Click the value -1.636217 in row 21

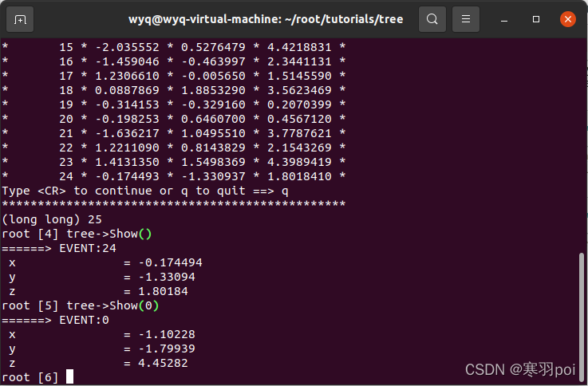pyautogui.click(x=127, y=133)
